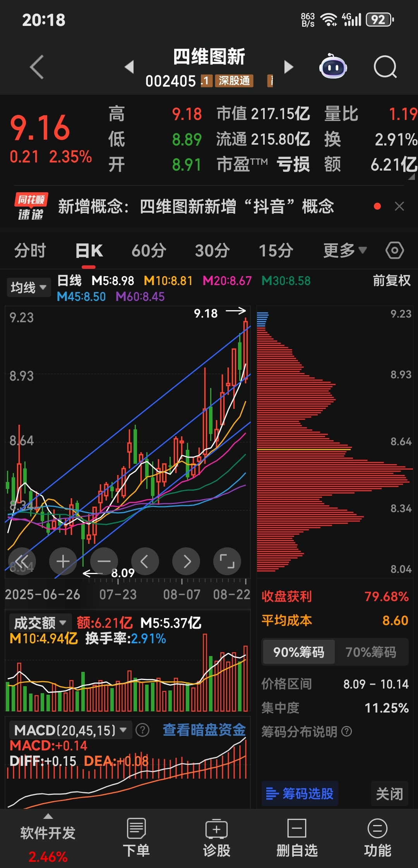Tap the M60:8.45 moving average label
Screen dimensions: 418x868
pos(140,297)
